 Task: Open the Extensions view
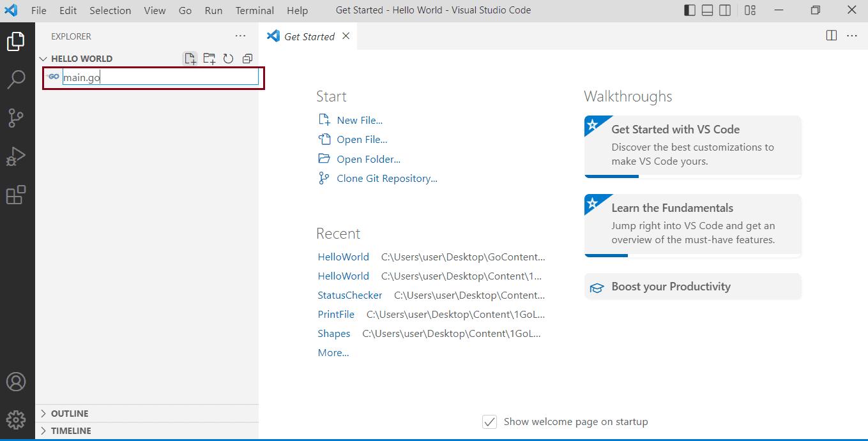point(16,195)
